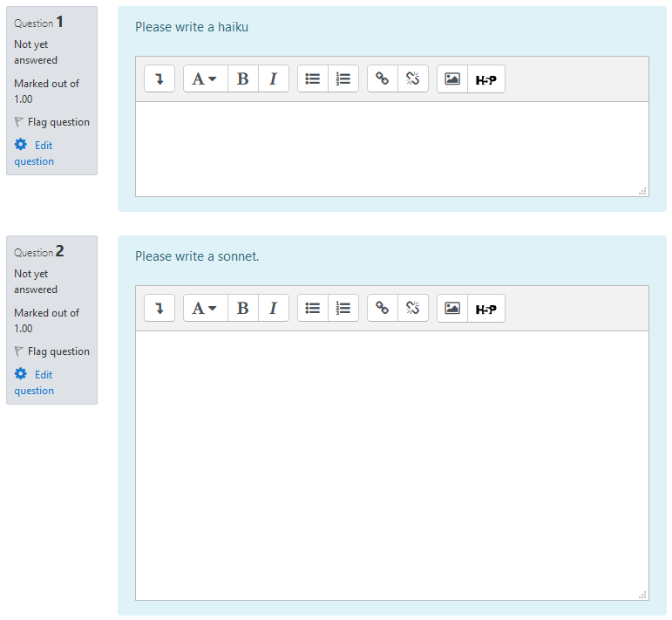Toggle bold in the haiku editor
This screenshot has height=620, width=672.
(243, 78)
